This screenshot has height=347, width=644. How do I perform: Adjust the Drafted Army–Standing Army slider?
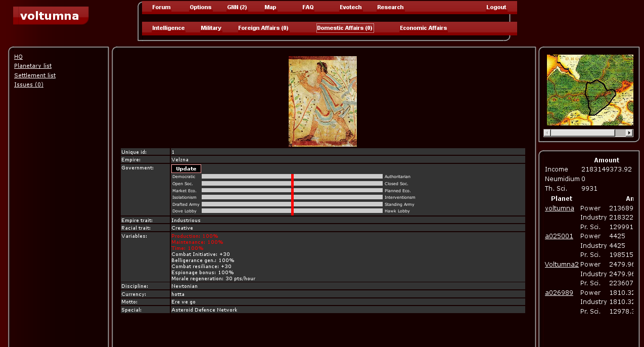pyautogui.click(x=292, y=204)
